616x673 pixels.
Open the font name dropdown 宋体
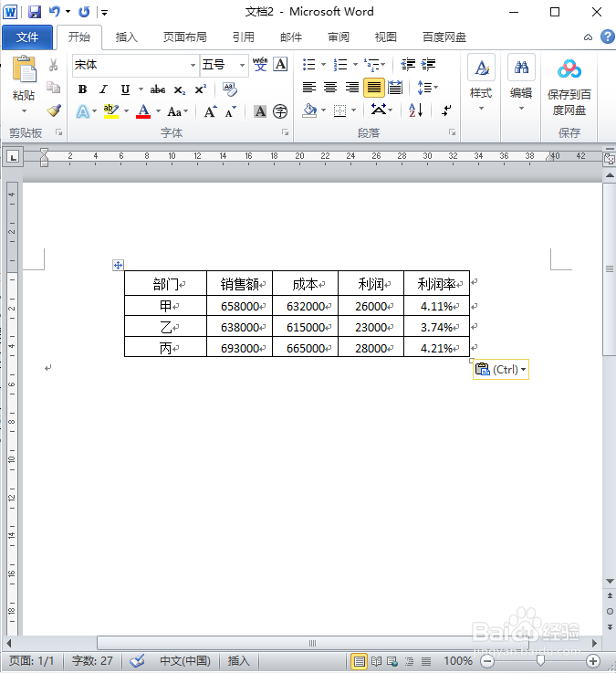pos(193,65)
